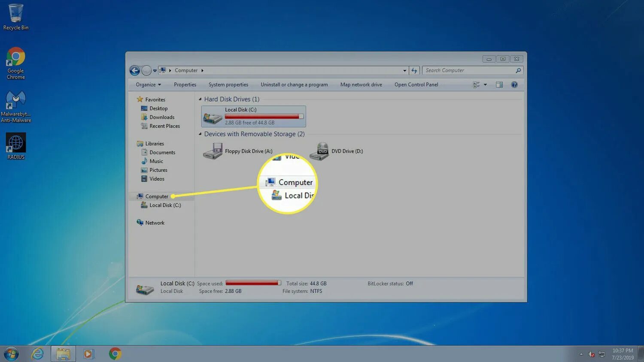The width and height of the screenshot is (644, 362).
Task: Click the BitLocker status Off value
Action: click(409, 284)
